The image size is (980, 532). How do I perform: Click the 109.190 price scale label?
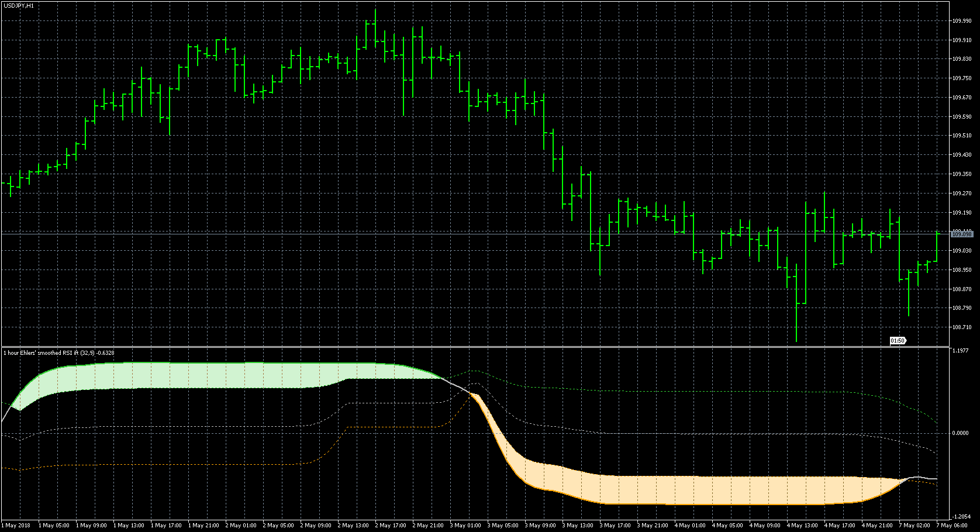coord(962,213)
